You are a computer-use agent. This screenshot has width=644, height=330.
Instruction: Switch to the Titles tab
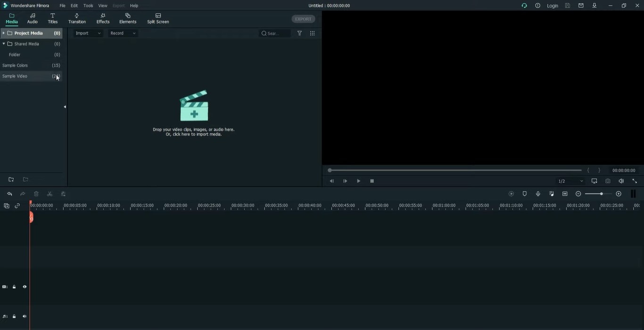(x=53, y=18)
